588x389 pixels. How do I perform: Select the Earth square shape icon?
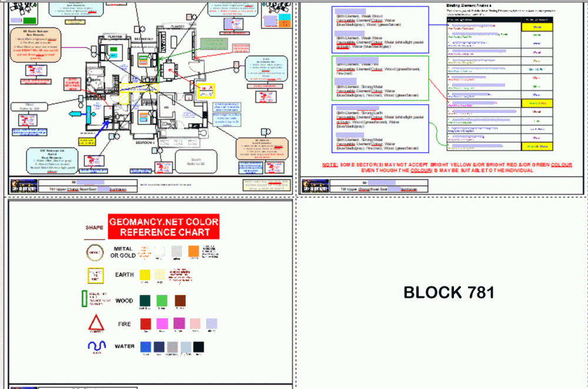coord(95,275)
